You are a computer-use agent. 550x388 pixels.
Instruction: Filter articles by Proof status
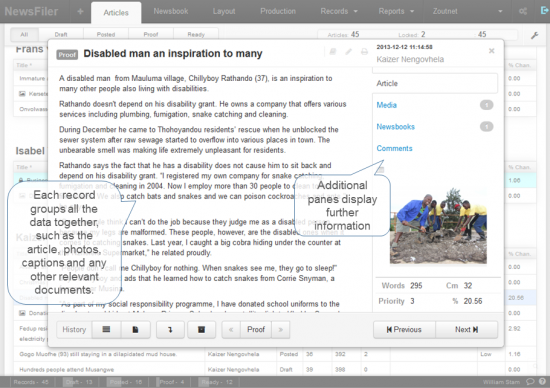tap(151, 34)
